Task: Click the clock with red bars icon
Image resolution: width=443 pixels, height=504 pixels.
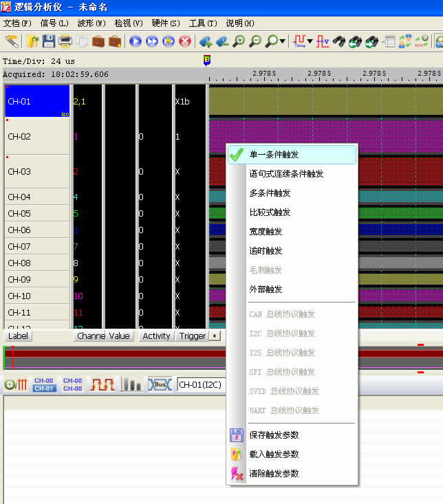Action: [16, 384]
